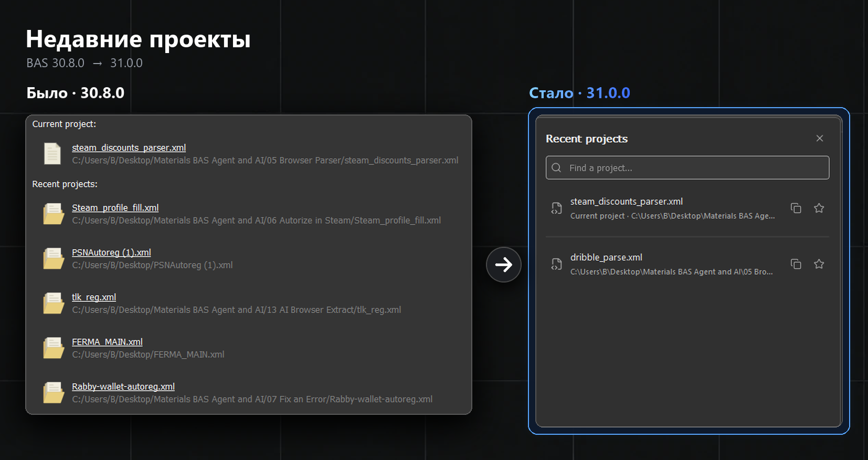Open FERMA_MAIN.xml recent project link
This screenshot has width=868, height=460.
click(107, 342)
